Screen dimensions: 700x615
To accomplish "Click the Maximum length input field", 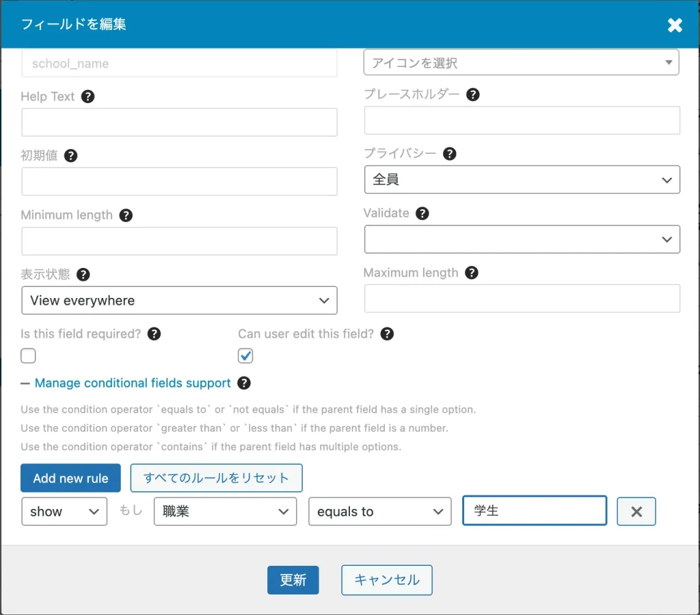I will click(522, 299).
